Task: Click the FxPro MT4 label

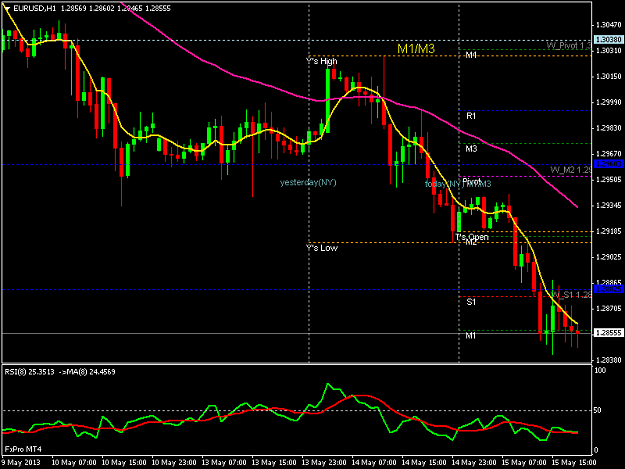Action: (23, 449)
